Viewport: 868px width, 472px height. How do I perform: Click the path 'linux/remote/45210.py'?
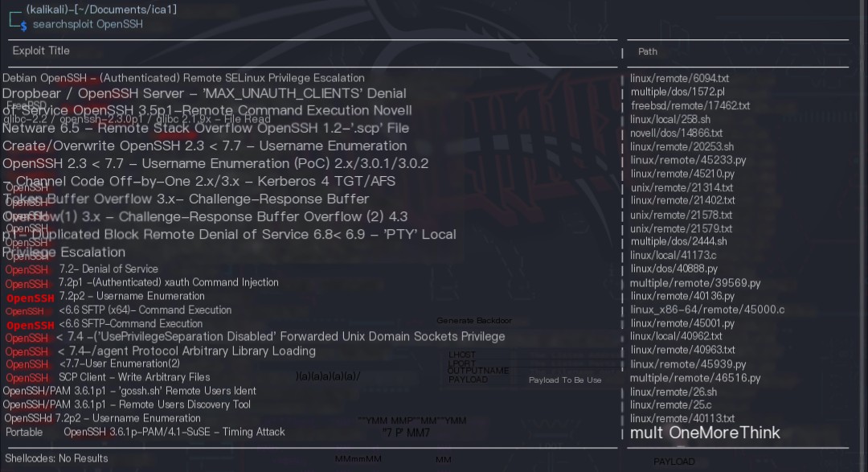682,174
